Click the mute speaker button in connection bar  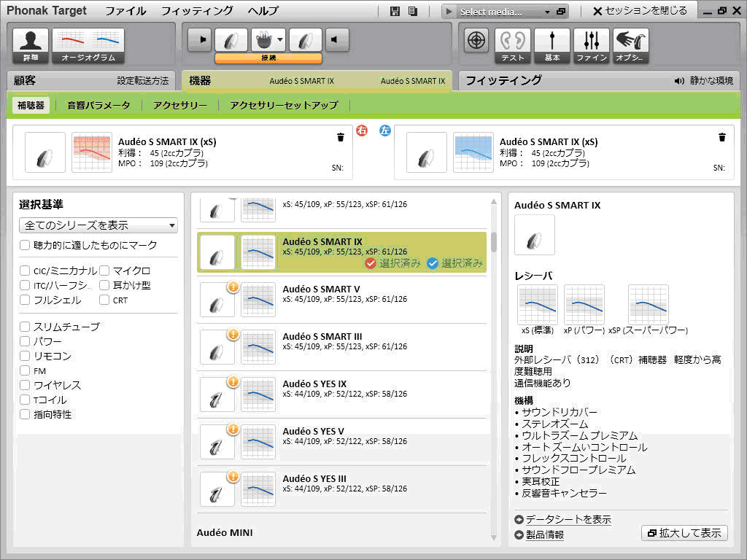point(337,39)
